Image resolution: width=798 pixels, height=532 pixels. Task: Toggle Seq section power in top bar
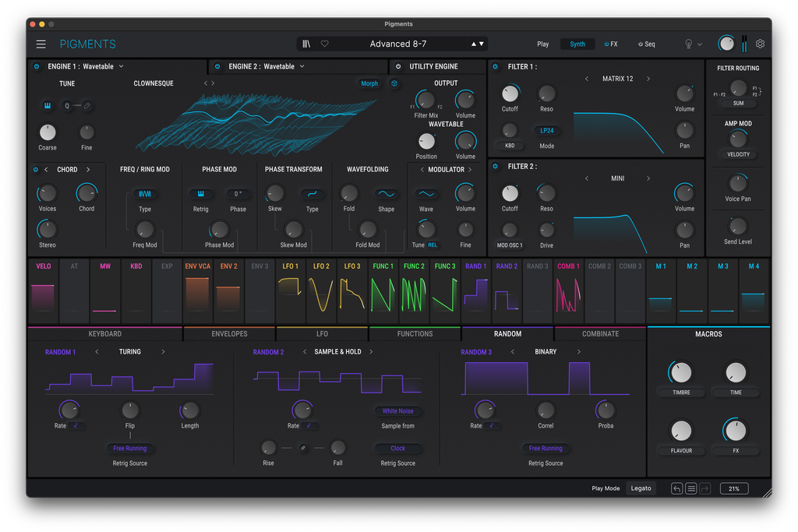[x=641, y=44]
